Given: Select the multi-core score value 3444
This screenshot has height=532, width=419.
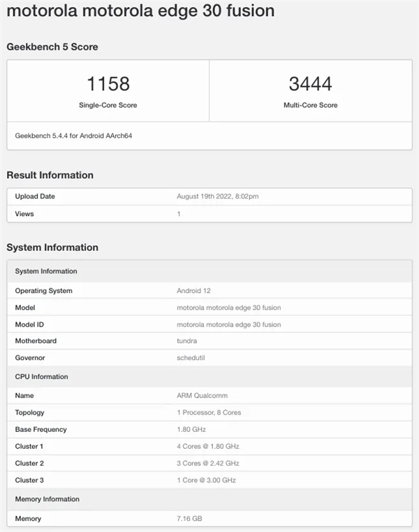Looking at the screenshot, I should click(x=310, y=85).
